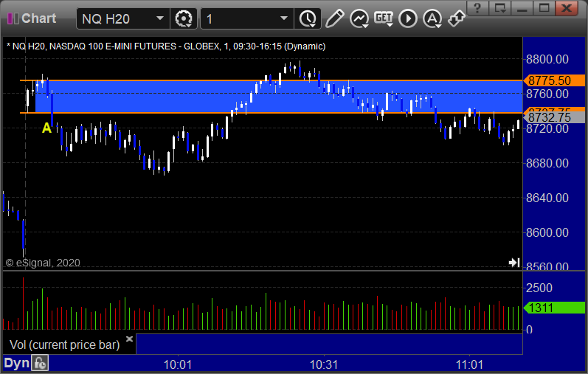Start bar replay with the play icon

[x=408, y=18]
